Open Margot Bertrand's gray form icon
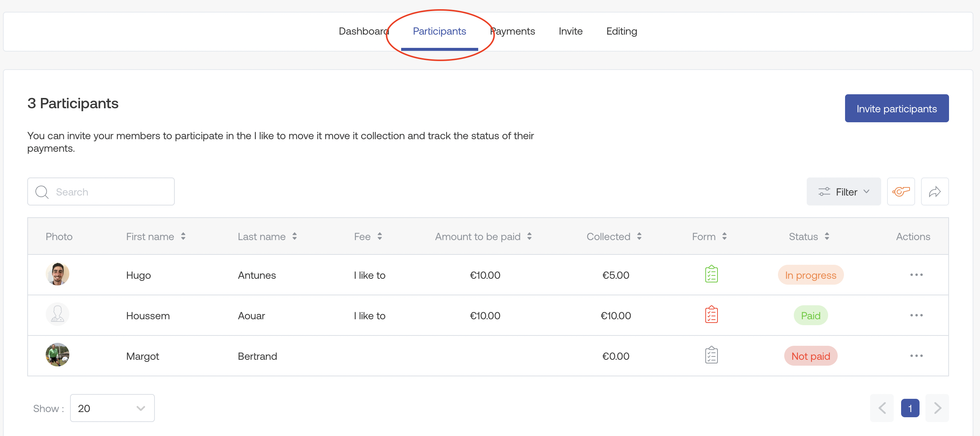The image size is (980, 436). 711,355
